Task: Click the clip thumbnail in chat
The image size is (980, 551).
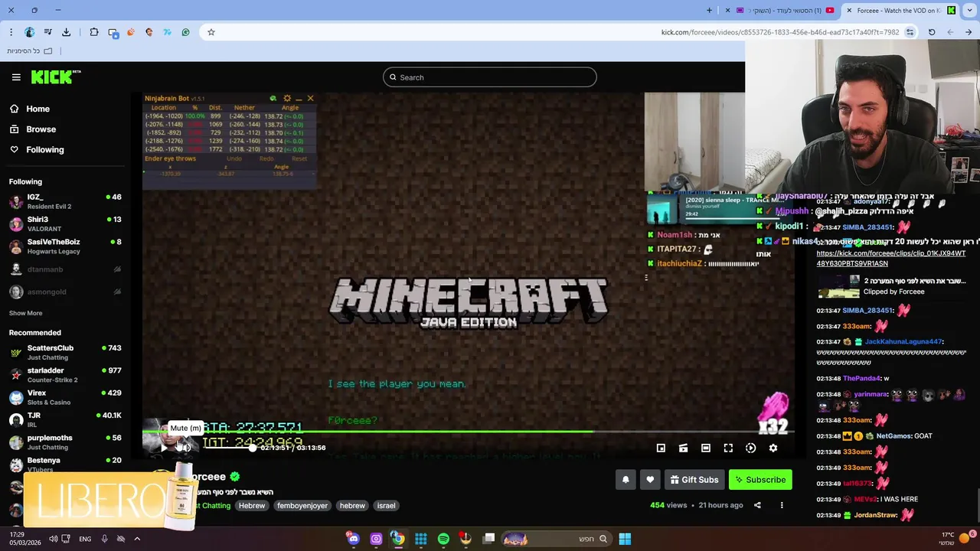Action: pyautogui.click(x=838, y=285)
